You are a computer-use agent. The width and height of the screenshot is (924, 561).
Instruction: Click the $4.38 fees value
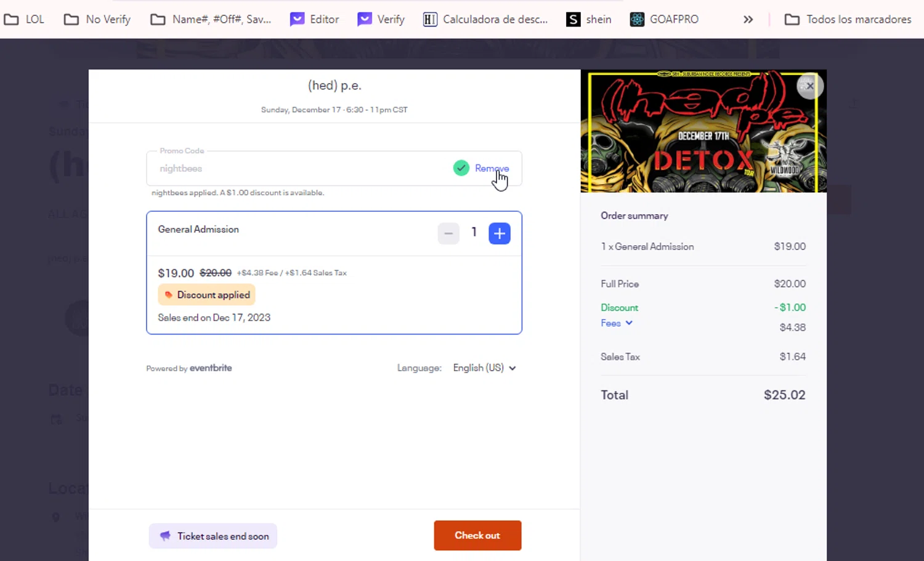coord(792,328)
